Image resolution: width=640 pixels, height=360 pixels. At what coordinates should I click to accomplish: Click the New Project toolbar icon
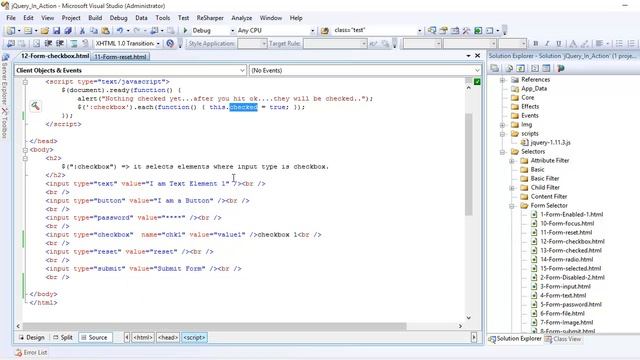tap(11, 31)
